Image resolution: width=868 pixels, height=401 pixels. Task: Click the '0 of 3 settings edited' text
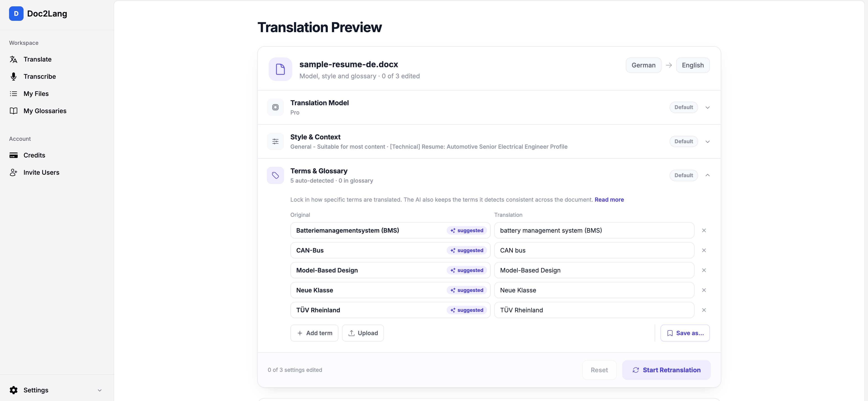294,370
